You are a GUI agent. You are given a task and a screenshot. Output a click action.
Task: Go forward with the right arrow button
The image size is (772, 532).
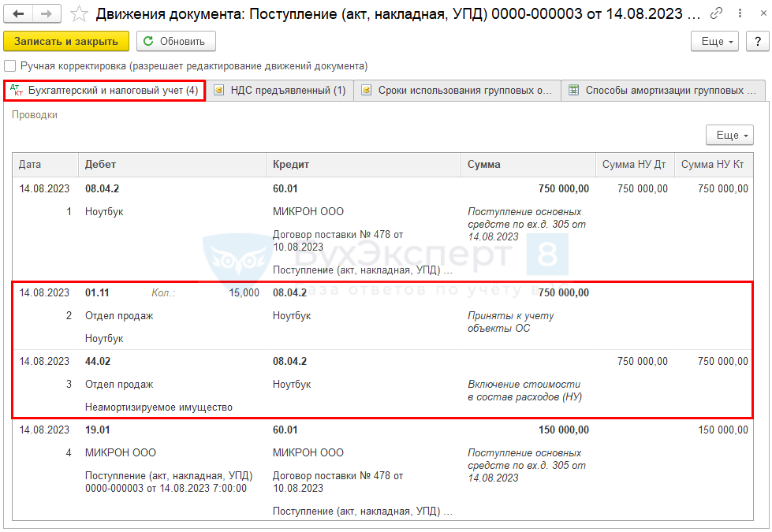click(47, 13)
